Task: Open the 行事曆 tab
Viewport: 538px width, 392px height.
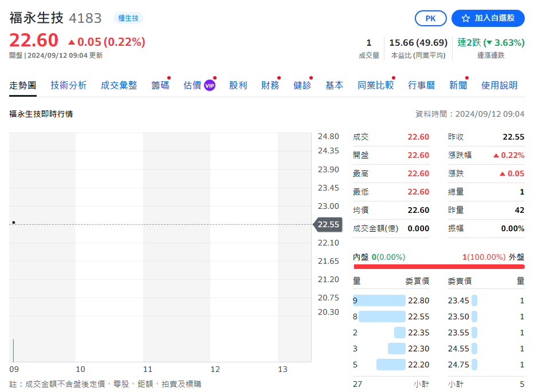Action: pos(421,85)
